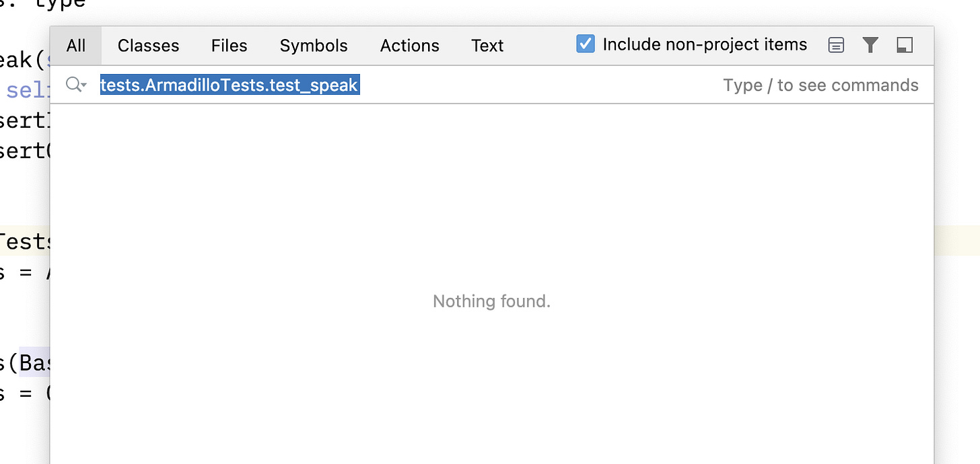Open results in Find tool window icon

(x=836, y=45)
